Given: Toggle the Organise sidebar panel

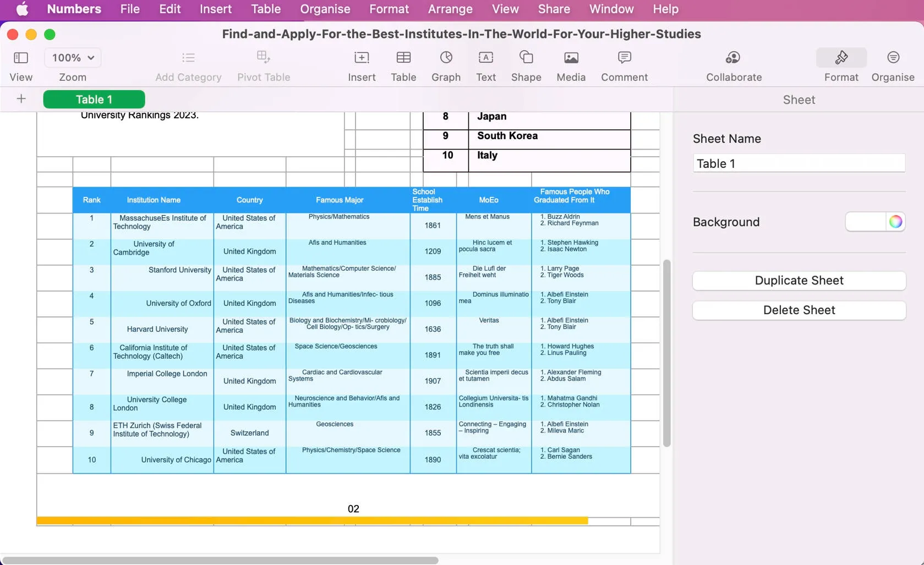Looking at the screenshot, I should pos(893,58).
